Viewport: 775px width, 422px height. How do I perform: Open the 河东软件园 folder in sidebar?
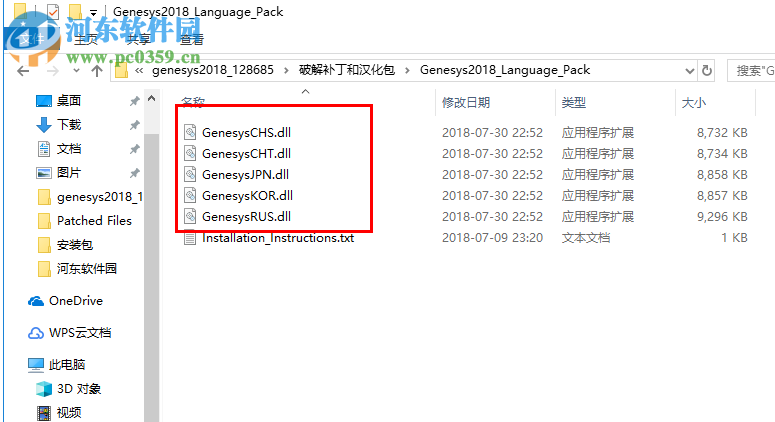pos(85,268)
